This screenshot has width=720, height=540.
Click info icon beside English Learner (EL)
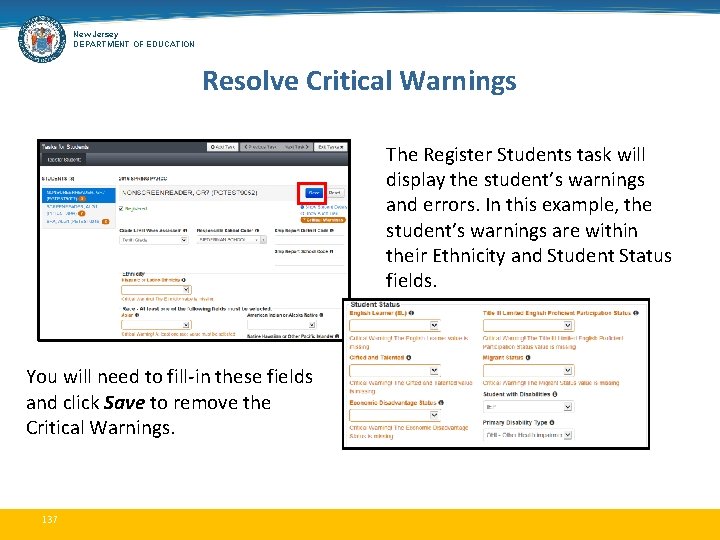[412, 313]
